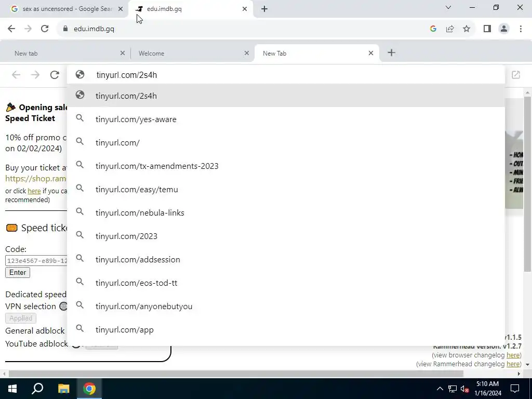Click the page's vertical scrollbar thumb
Image resolution: width=532 pixels, height=399 pixels.
click(527, 184)
